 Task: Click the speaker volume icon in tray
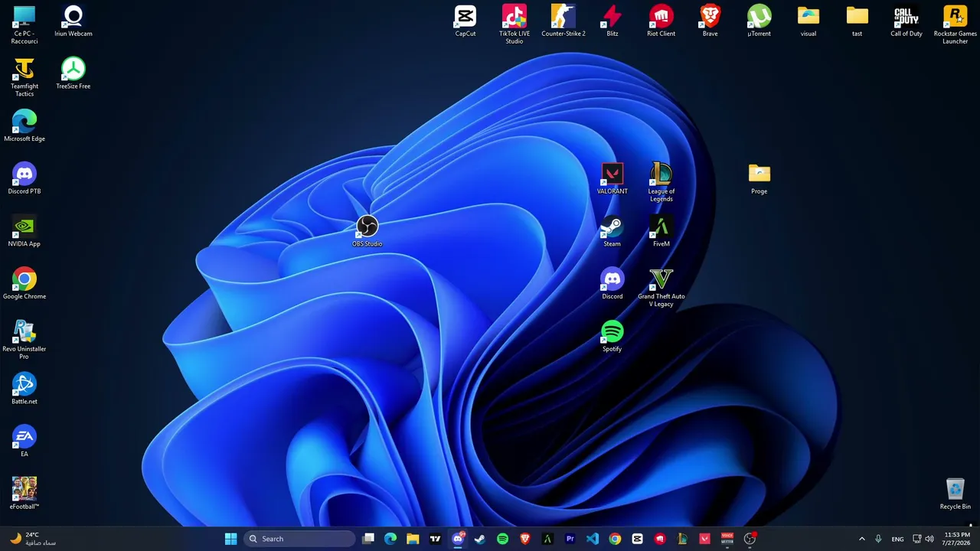[x=929, y=539]
